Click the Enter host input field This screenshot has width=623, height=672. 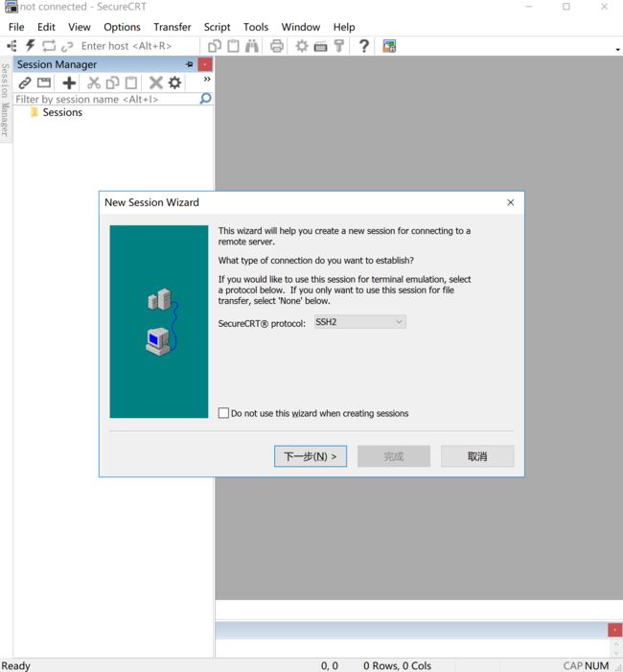pos(138,46)
